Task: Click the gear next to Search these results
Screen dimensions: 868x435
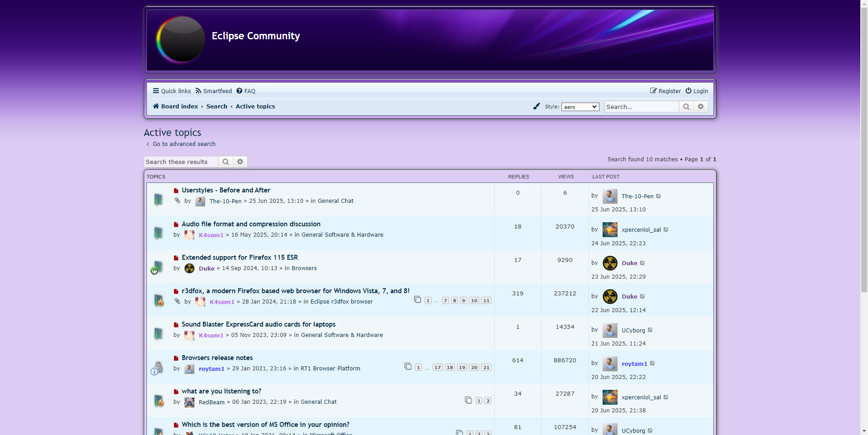Action: coord(240,162)
